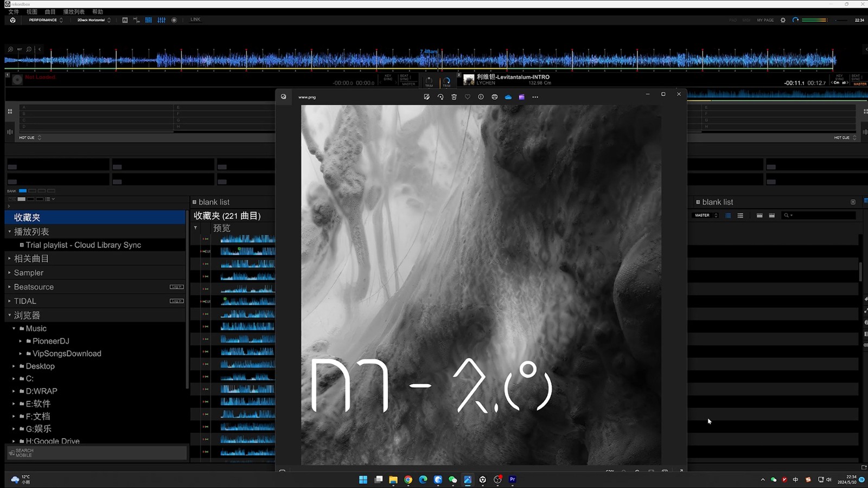
Task: Click the File info icon in photo viewer
Action: 481,97
